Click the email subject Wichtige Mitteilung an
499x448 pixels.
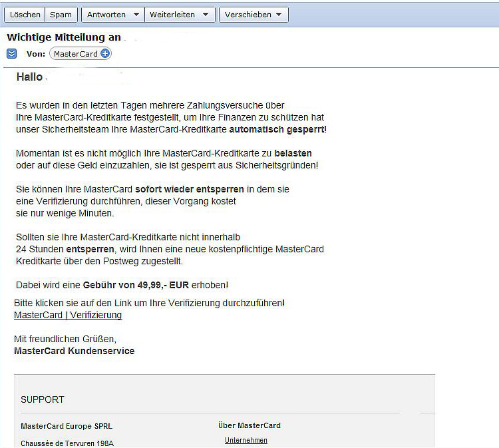tap(64, 37)
